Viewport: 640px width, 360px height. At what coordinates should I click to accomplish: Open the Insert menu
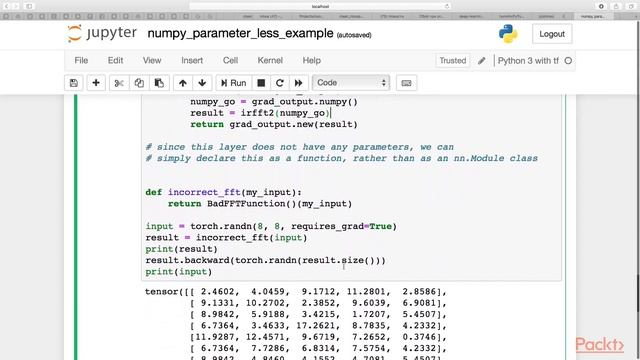(x=192, y=60)
